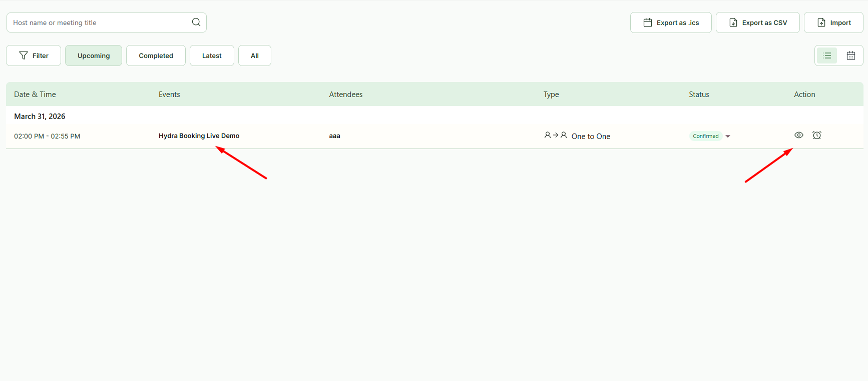The width and height of the screenshot is (868, 381).
Task: Export bookings as .ics file
Action: point(671,22)
